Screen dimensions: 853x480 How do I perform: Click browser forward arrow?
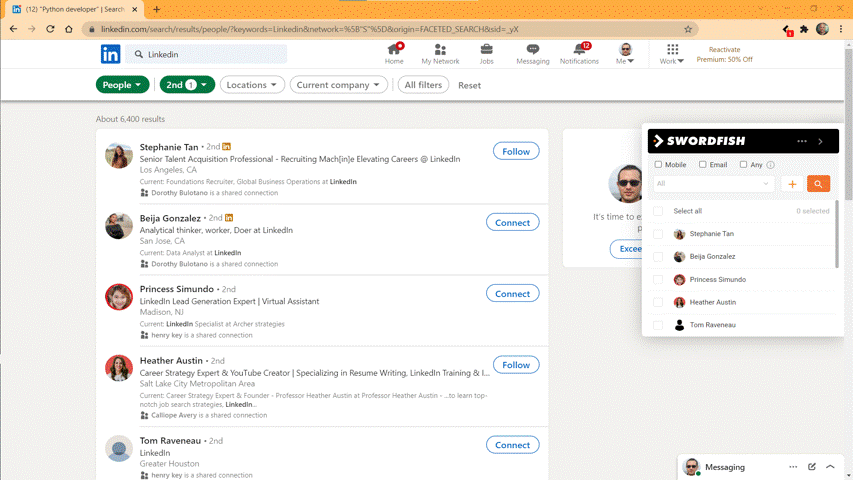32,29
